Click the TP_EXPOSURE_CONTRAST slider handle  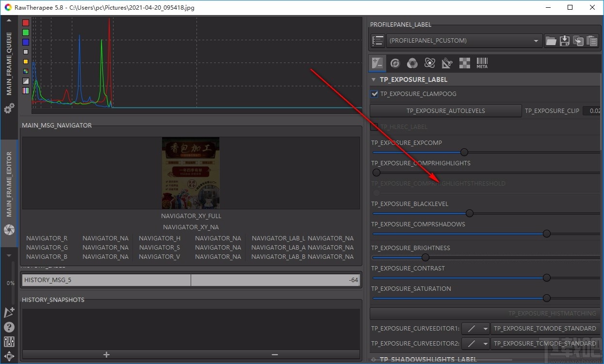(547, 278)
